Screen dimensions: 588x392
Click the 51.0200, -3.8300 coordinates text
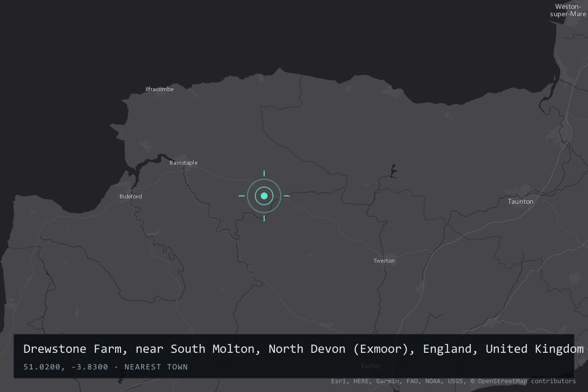[66, 367]
